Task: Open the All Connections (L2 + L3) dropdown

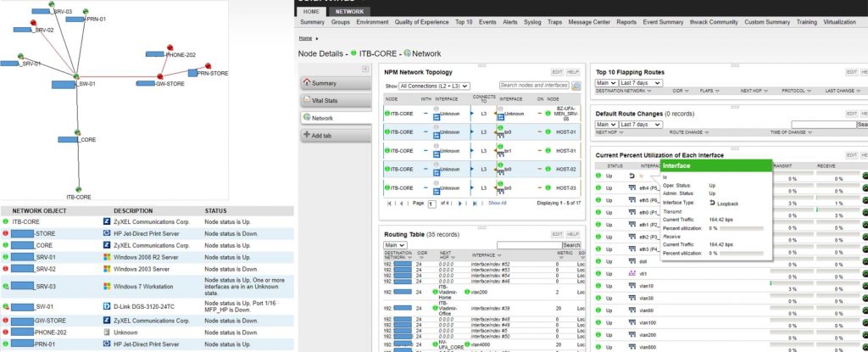Action: (434, 87)
